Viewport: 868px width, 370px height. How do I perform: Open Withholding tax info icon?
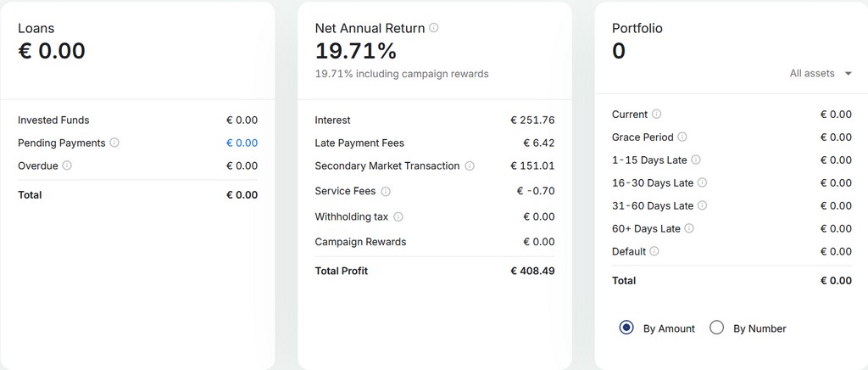pyautogui.click(x=398, y=216)
